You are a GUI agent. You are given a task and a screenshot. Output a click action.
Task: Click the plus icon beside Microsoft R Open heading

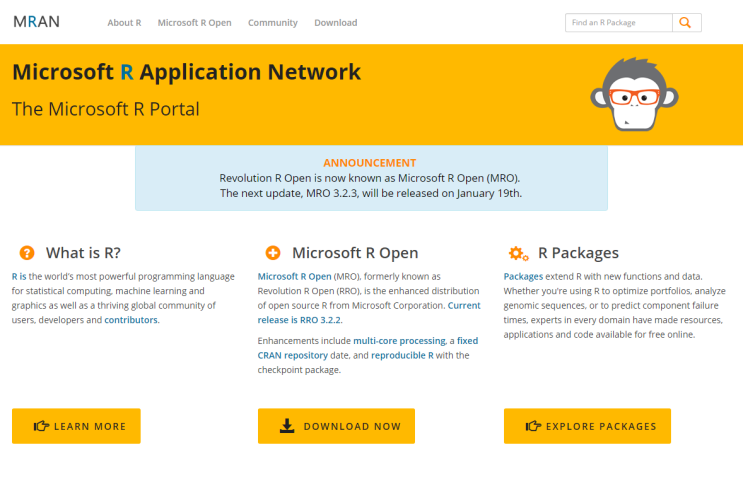273,253
